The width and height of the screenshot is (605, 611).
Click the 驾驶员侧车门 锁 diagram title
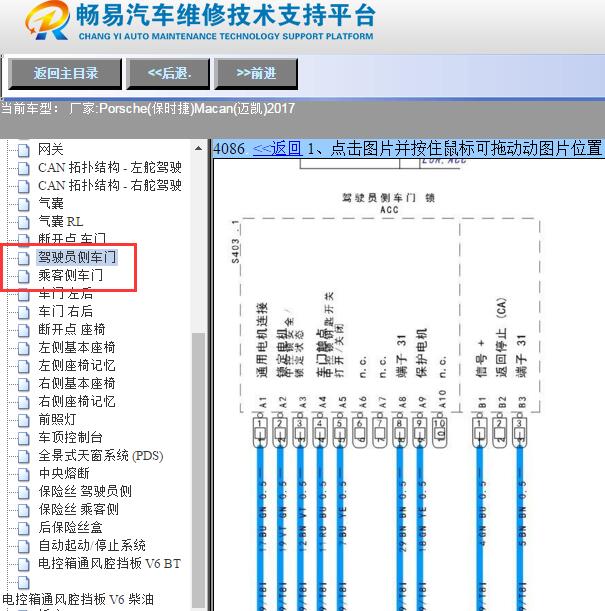click(388, 198)
